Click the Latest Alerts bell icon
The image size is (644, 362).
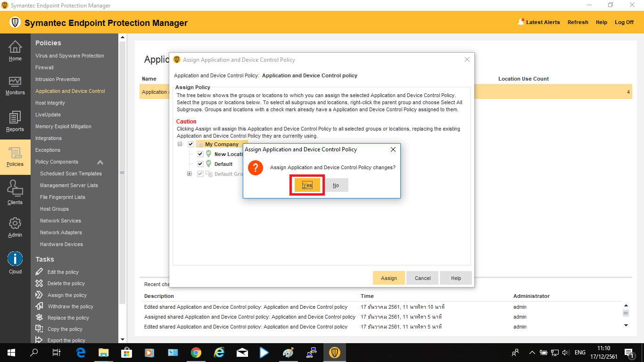point(521,22)
